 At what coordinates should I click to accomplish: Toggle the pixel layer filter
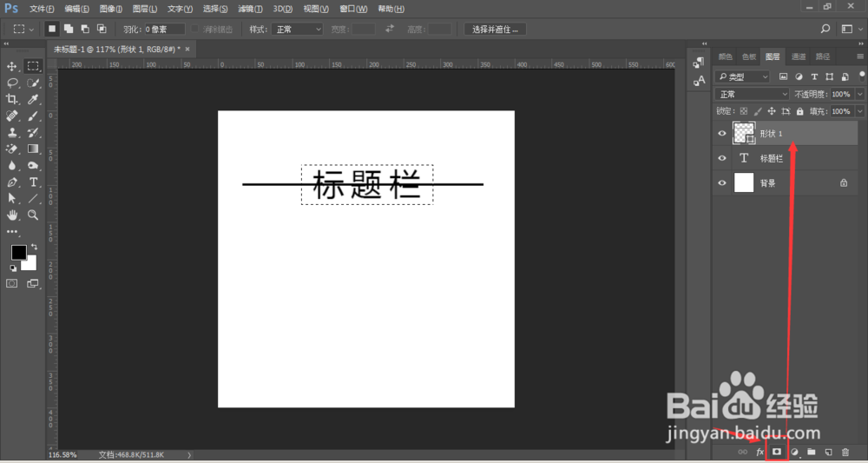(x=783, y=76)
